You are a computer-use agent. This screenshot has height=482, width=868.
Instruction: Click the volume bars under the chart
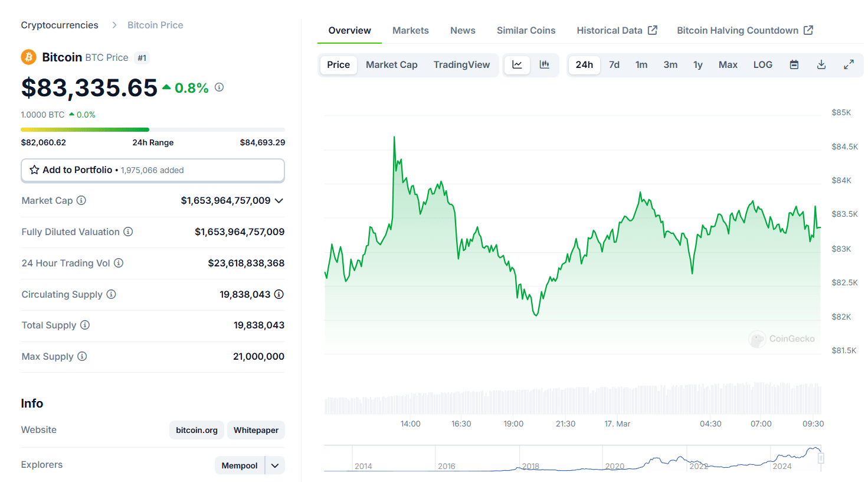tap(572, 398)
